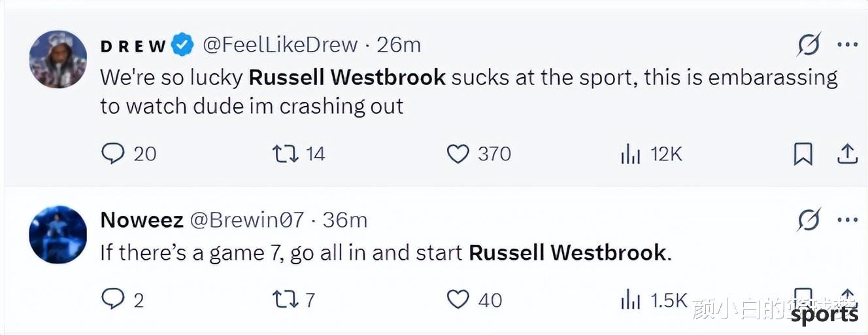Open DREW's profile avatar
This screenshot has width=868, height=335.
[58, 59]
